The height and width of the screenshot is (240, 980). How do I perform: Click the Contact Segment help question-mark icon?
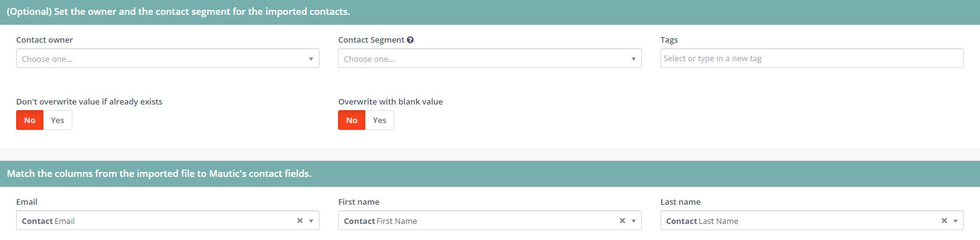point(410,40)
